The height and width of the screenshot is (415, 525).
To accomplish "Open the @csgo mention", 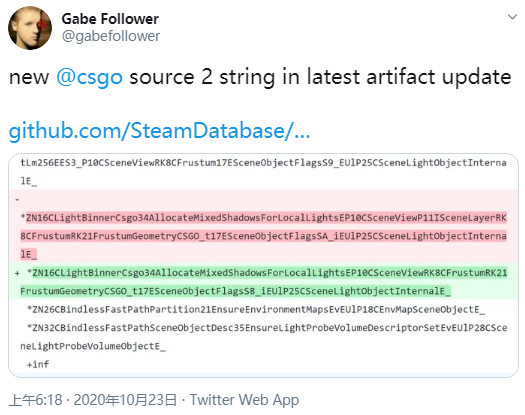I will 89,77.
